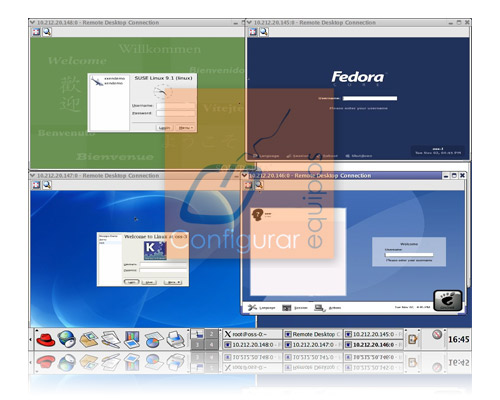The height and width of the screenshot is (400, 500).
Task: Switch to workspace 2 in the pager
Action: [x=211, y=334]
